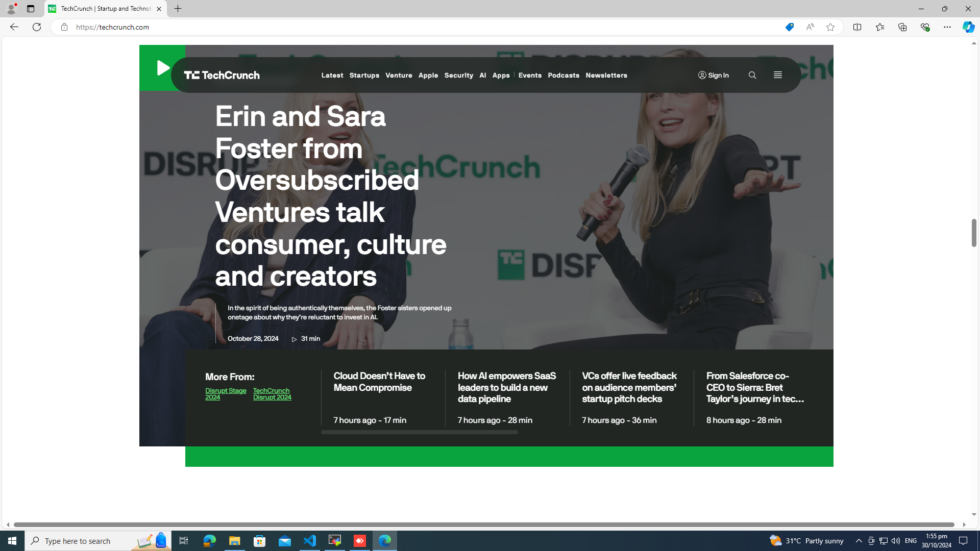Open Mail app from the taskbar
The width and height of the screenshot is (980, 551).
(285, 541)
